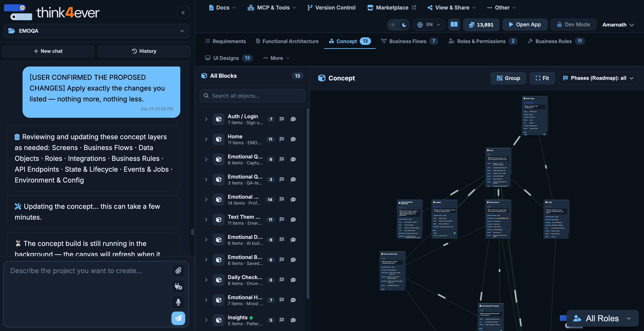Screen dimensions: 644x331
Task: Click the All Blocks cube icon
Action: [204, 76]
